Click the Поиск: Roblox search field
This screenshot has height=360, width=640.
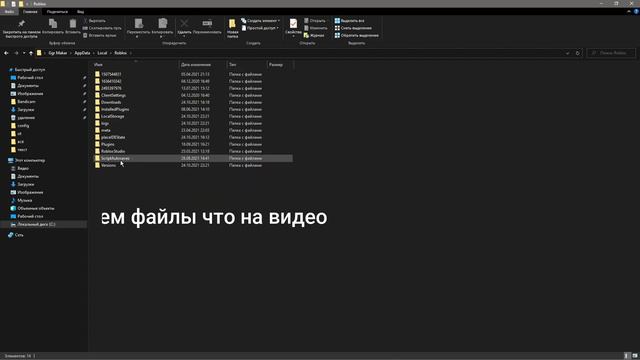[611, 53]
